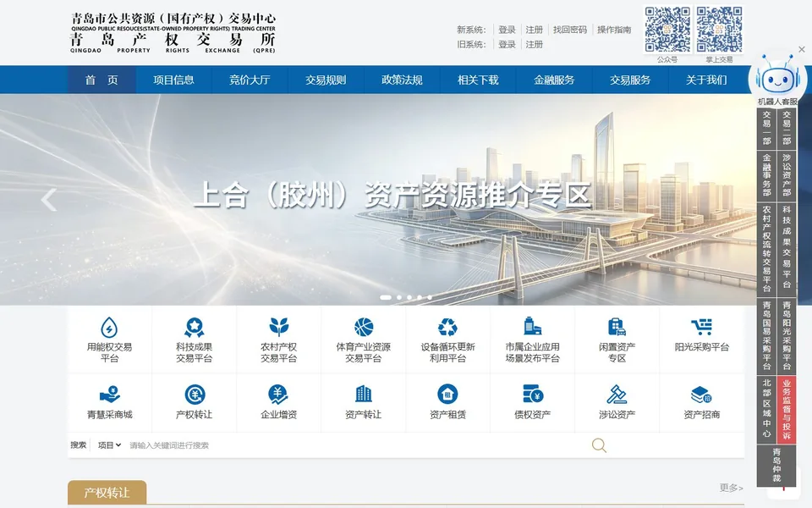Open 农村产权交易平台 leaf icon
This screenshot has height=508, width=812.
278,327
